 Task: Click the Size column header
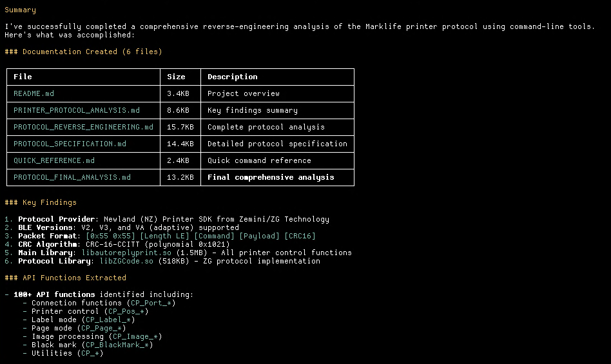[176, 77]
